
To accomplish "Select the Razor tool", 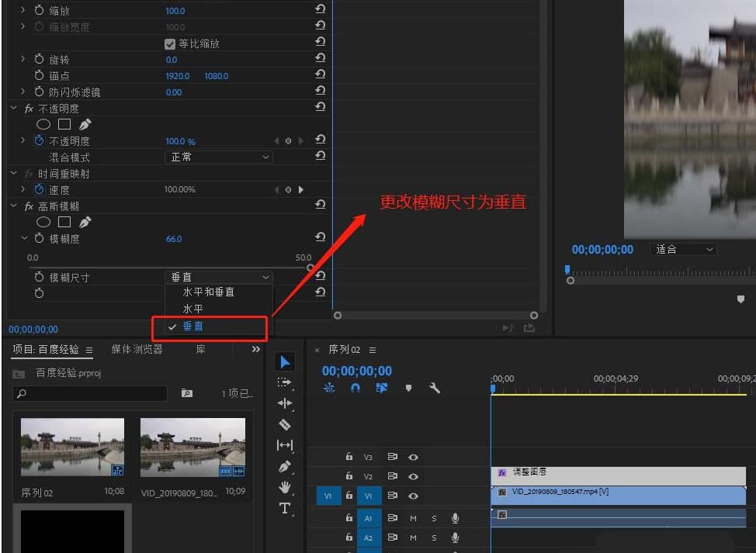I will pos(285,424).
